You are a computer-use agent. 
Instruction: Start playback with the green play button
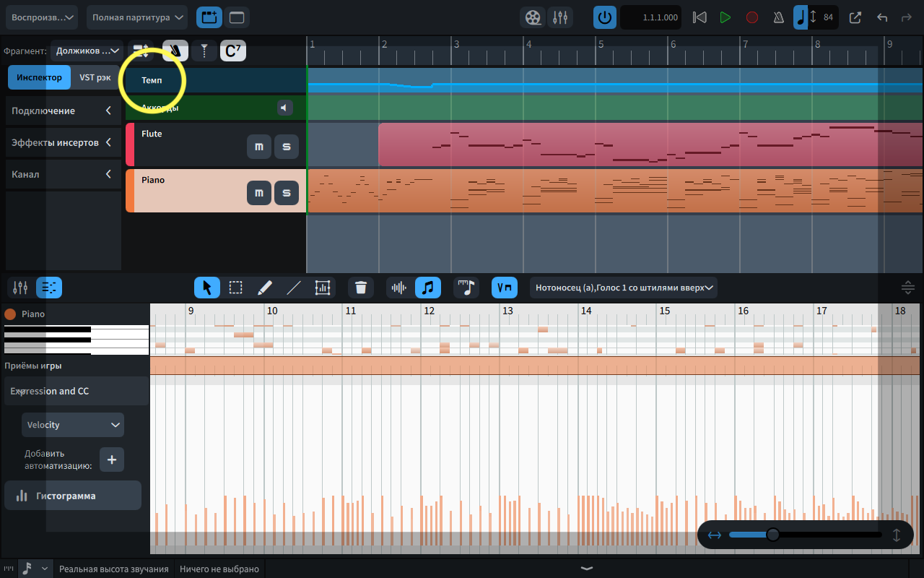(x=725, y=17)
